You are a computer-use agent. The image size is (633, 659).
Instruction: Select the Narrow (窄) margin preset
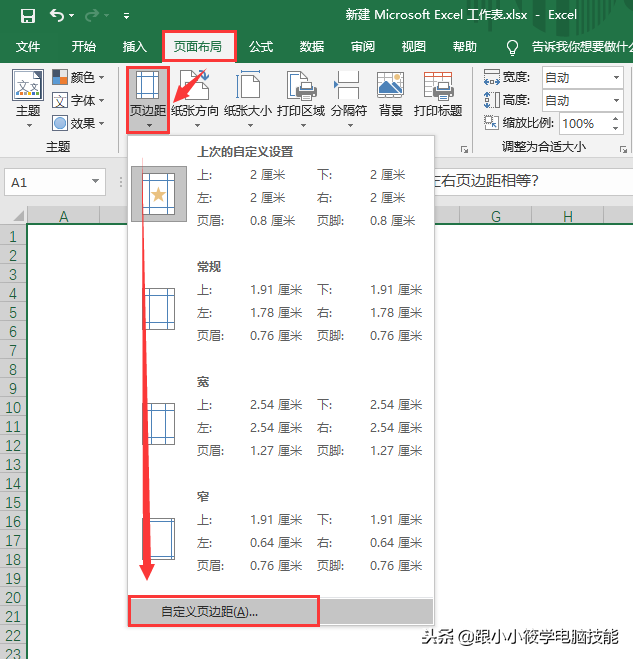tap(281, 532)
